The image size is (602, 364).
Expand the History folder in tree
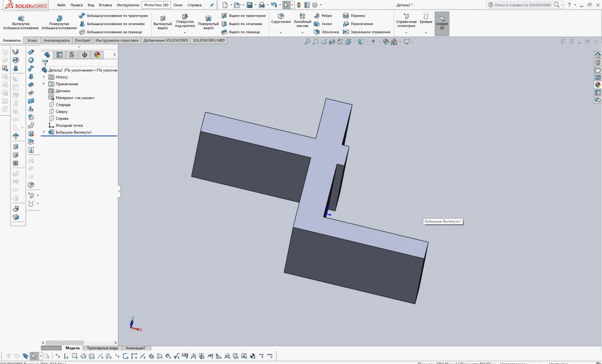coord(44,77)
